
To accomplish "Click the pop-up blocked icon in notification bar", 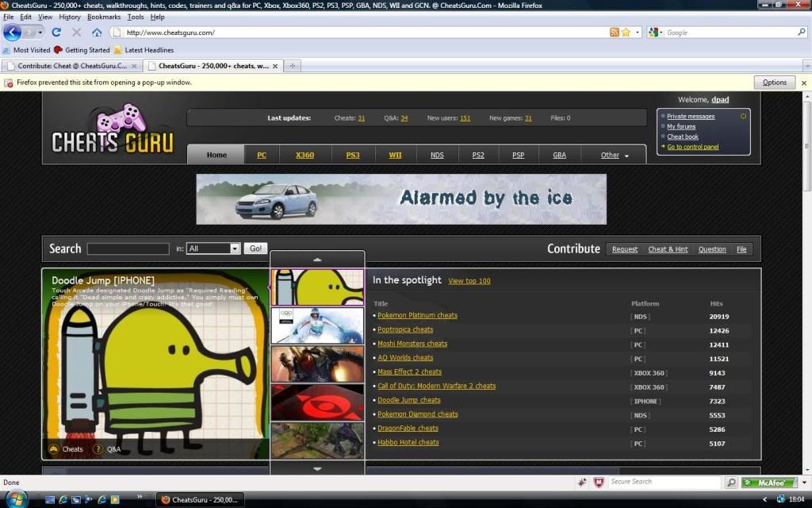I will [8, 83].
